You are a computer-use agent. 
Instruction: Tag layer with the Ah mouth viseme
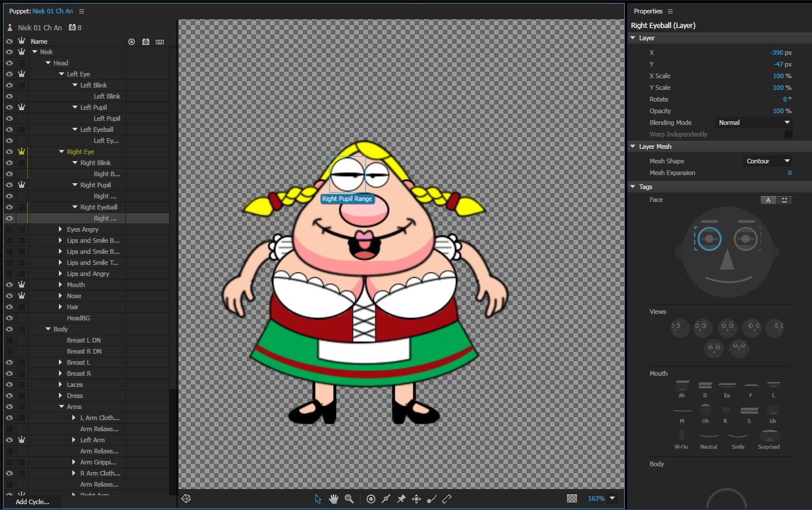(x=682, y=389)
